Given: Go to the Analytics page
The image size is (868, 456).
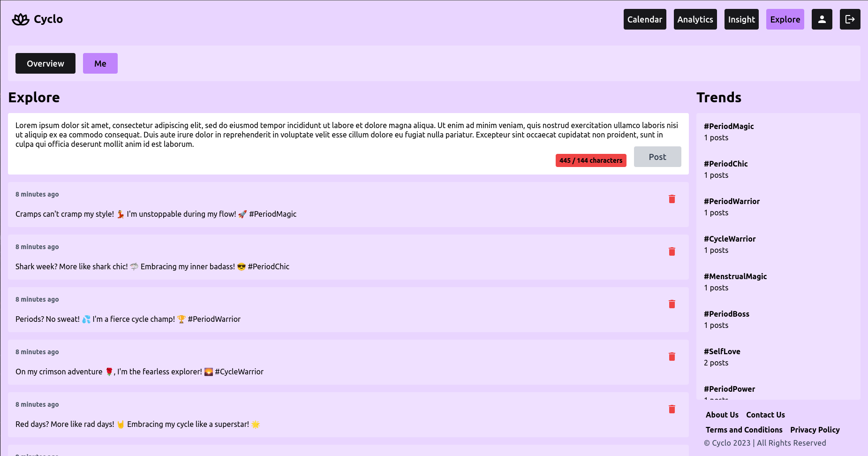Looking at the screenshot, I should tap(695, 19).
